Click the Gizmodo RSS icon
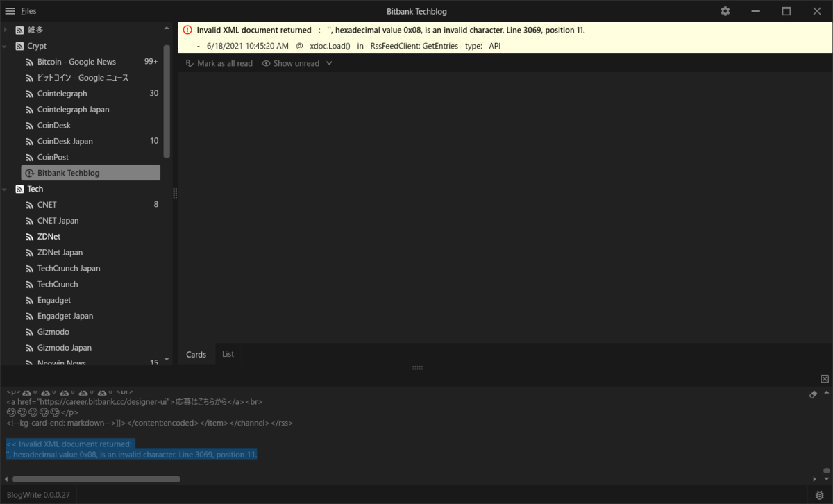 [30, 332]
